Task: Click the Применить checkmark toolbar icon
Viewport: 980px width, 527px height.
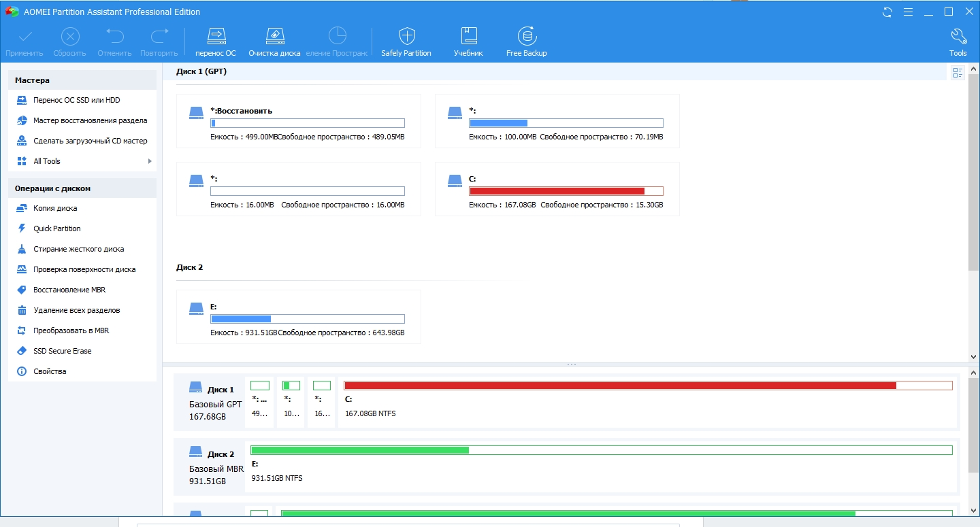Action: (24, 37)
